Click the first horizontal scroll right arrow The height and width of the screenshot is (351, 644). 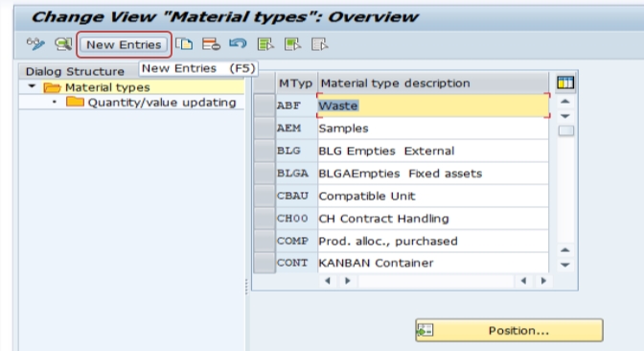pos(348,281)
